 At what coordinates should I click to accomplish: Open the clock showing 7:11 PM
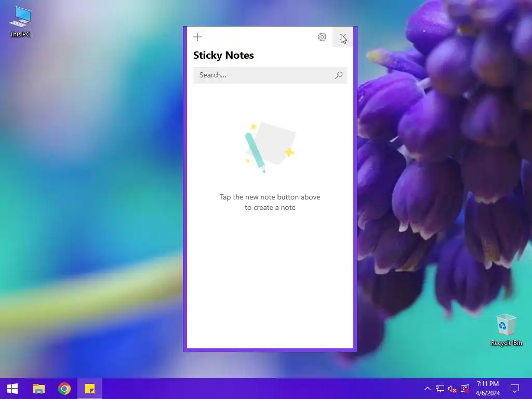[x=487, y=389]
